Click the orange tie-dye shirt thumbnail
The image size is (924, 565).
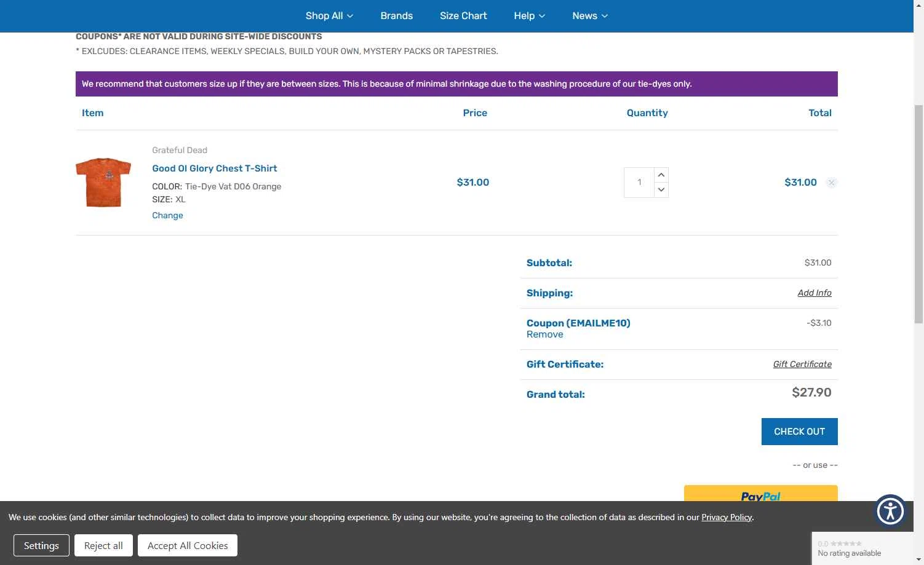pos(103,183)
